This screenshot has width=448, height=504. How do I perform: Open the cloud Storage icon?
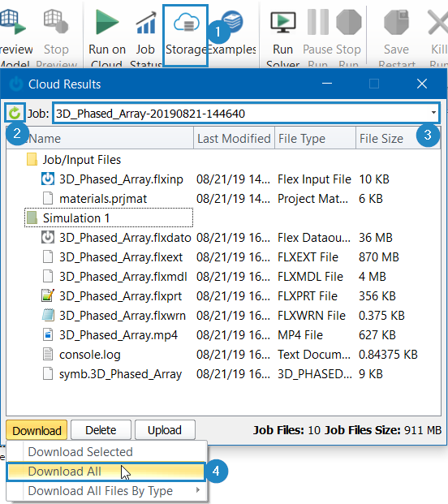pyautogui.click(x=187, y=24)
